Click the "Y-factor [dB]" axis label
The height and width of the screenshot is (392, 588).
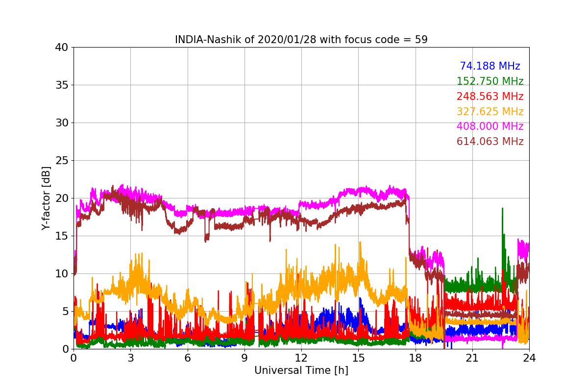[46, 198]
